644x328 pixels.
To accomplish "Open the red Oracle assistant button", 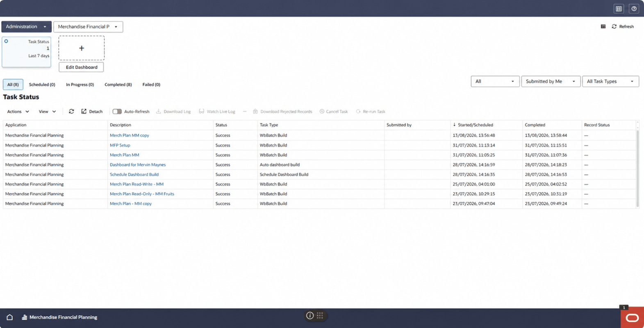I will (632, 318).
